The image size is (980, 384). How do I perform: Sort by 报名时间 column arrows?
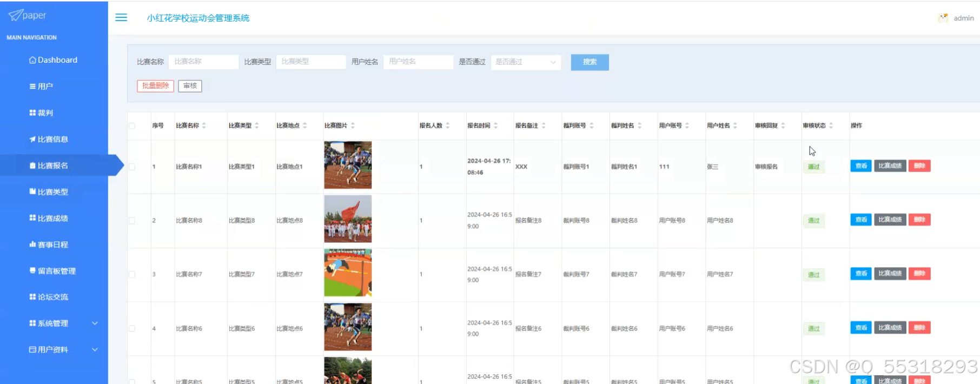[x=495, y=125]
